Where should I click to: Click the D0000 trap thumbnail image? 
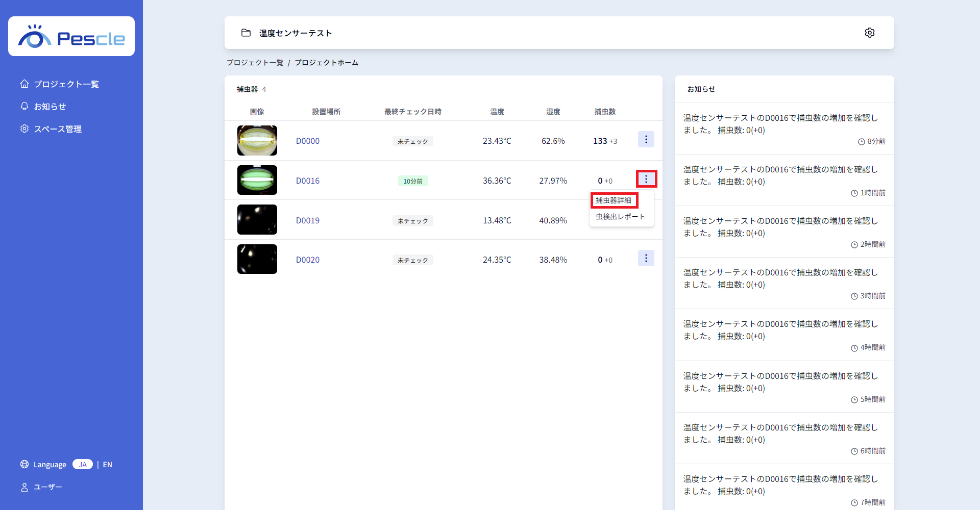(257, 141)
